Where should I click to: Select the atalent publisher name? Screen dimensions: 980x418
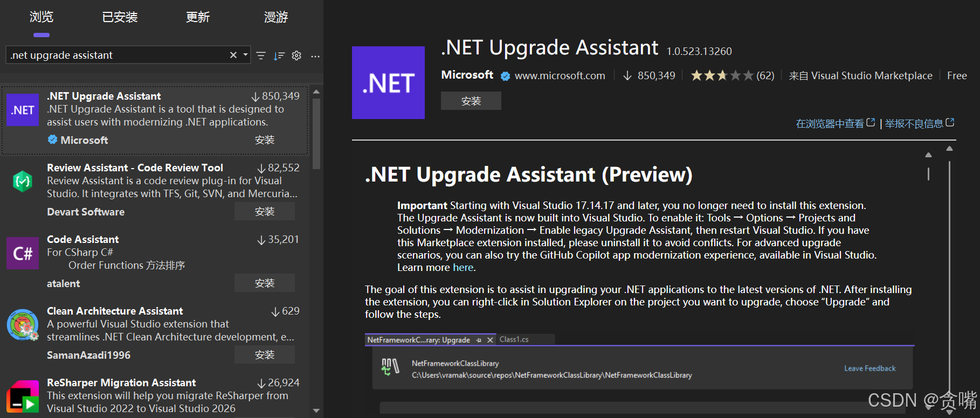pos(63,283)
